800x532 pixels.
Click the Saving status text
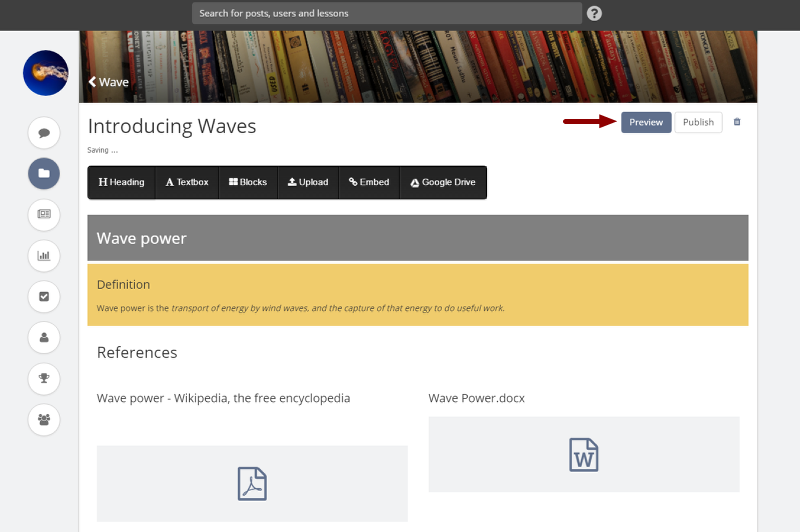click(x=103, y=150)
